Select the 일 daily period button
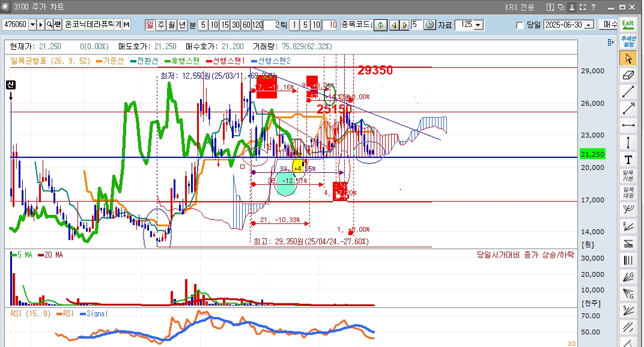Viewport: 644px width, 347px height. pos(150,25)
